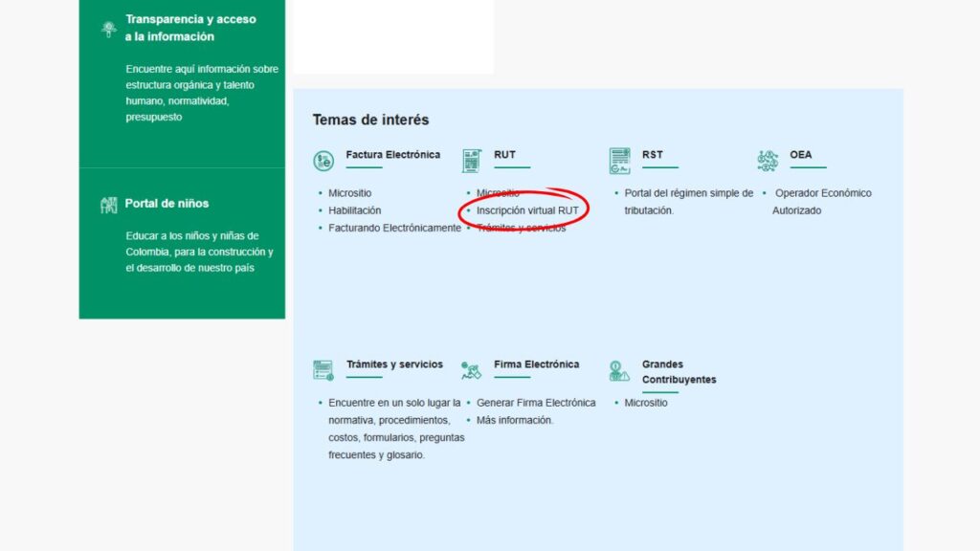Click the Factura Electrónica invoice icon

(x=323, y=161)
